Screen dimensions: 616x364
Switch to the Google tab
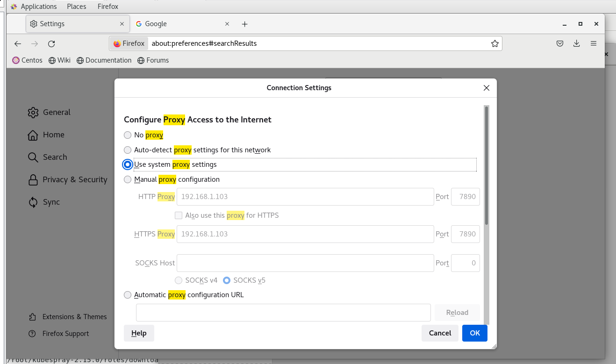coord(183,24)
